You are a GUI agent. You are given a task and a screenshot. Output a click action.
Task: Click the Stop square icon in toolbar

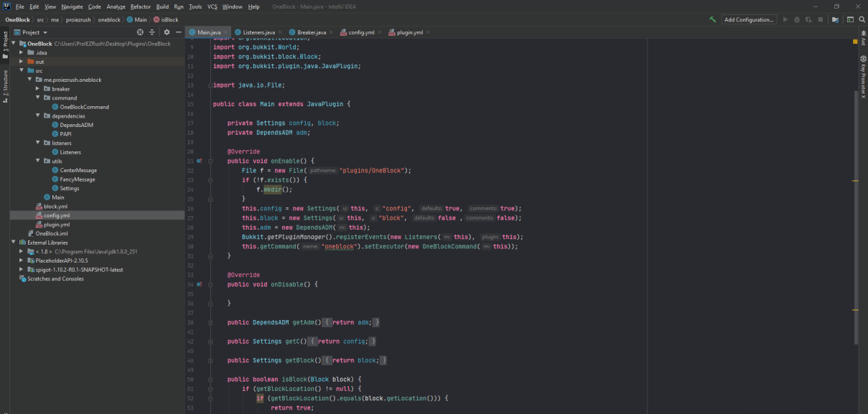tap(820, 19)
